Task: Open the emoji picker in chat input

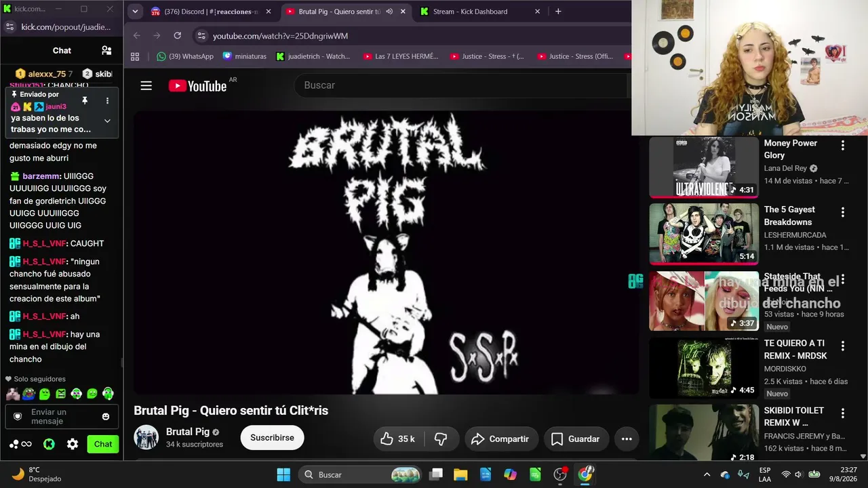Action: coord(106,416)
